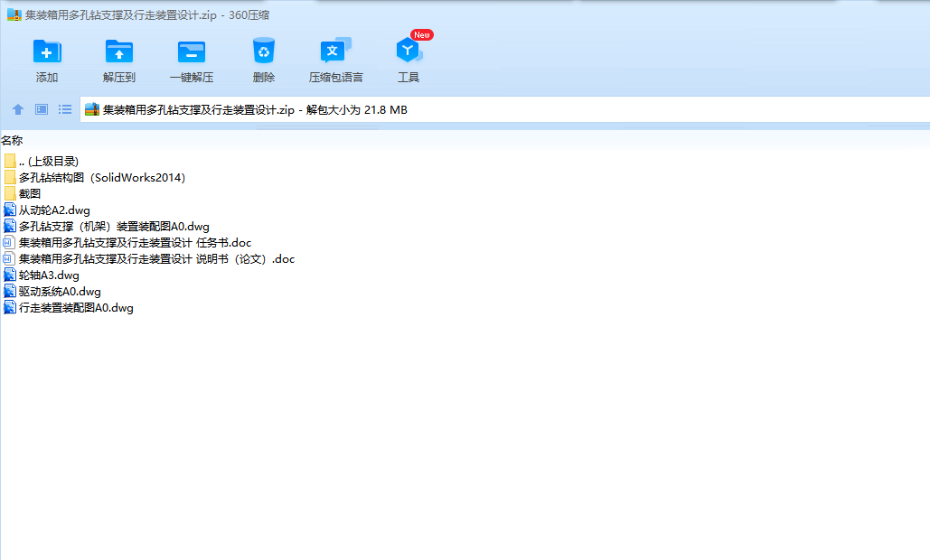This screenshot has width=930, height=560.
Task: Click the dwg icon of 驱动系统A0.dwg
Action: tap(9, 292)
